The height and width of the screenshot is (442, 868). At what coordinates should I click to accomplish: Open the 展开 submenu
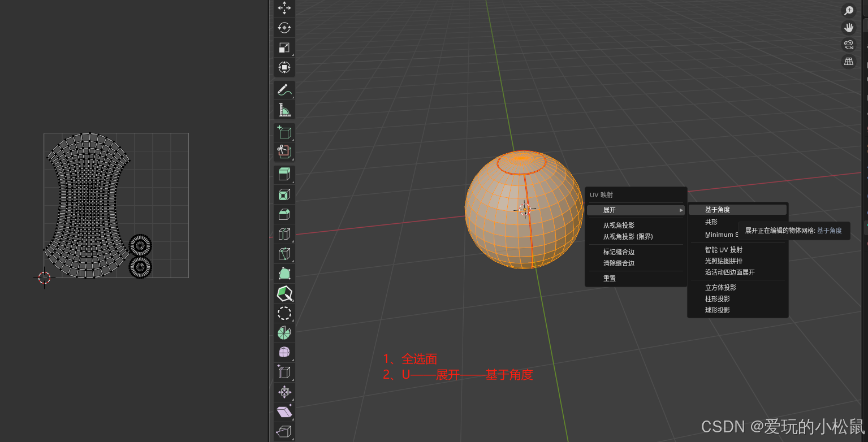point(636,210)
